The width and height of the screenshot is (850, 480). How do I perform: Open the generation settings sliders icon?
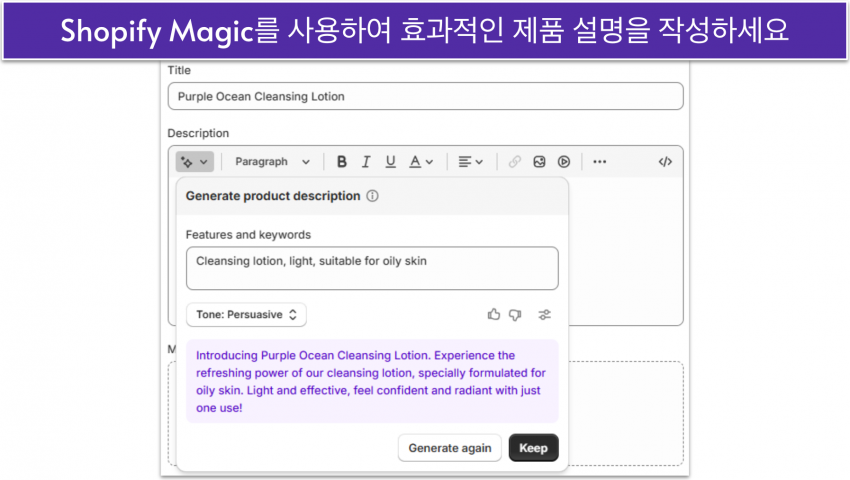[x=545, y=315]
